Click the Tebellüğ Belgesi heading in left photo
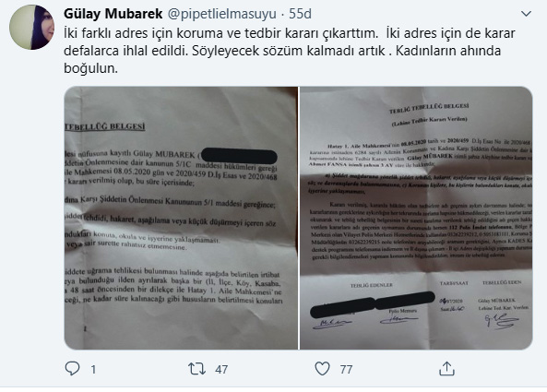This screenshot has height=392, width=547. click(104, 126)
